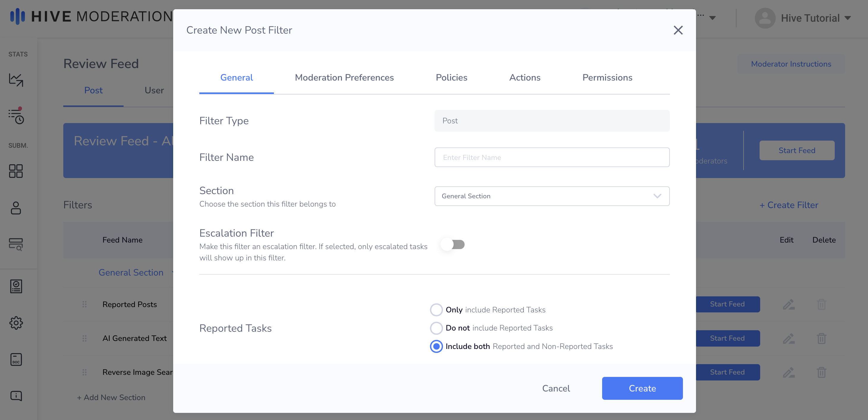Viewport: 868px width, 420px height.
Task: Click the trash icon for AI Generated Text
Action: click(821, 338)
